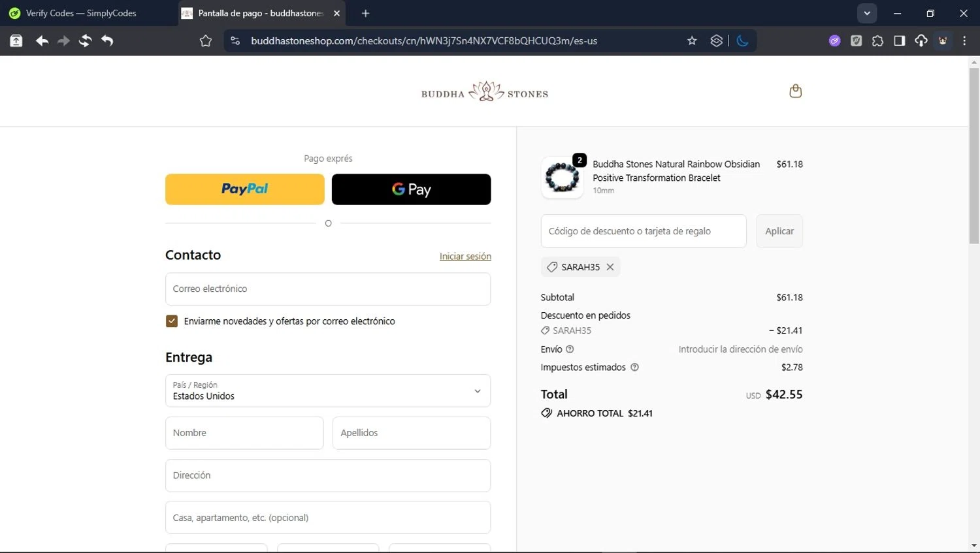Open the shopping bag cart icon
This screenshot has height=553, width=980.
click(x=795, y=91)
